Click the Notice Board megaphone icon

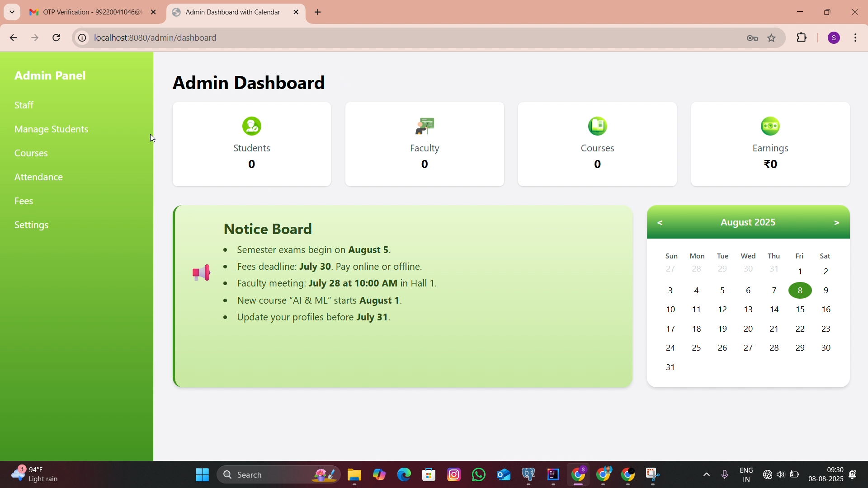201,272
